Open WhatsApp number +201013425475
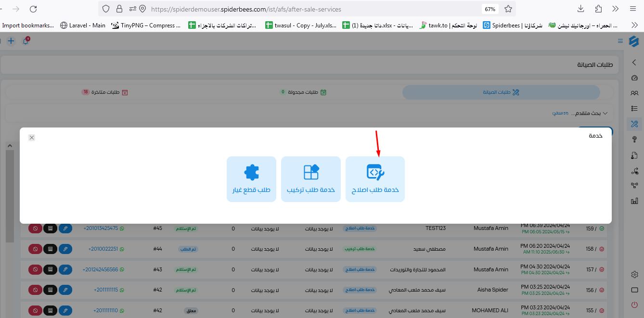Viewport: 644px width, 318px height. [x=103, y=228]
